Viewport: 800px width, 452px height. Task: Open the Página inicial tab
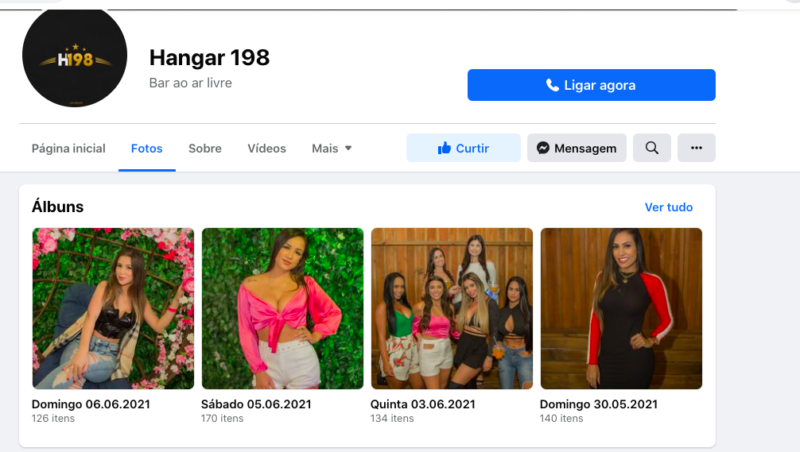(68, 148)
